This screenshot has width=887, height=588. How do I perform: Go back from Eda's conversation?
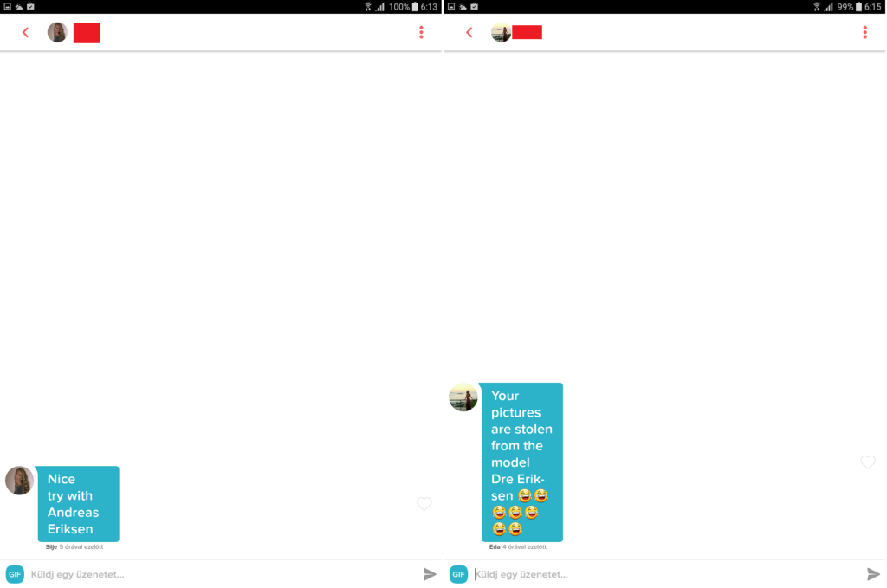(469, 33)
